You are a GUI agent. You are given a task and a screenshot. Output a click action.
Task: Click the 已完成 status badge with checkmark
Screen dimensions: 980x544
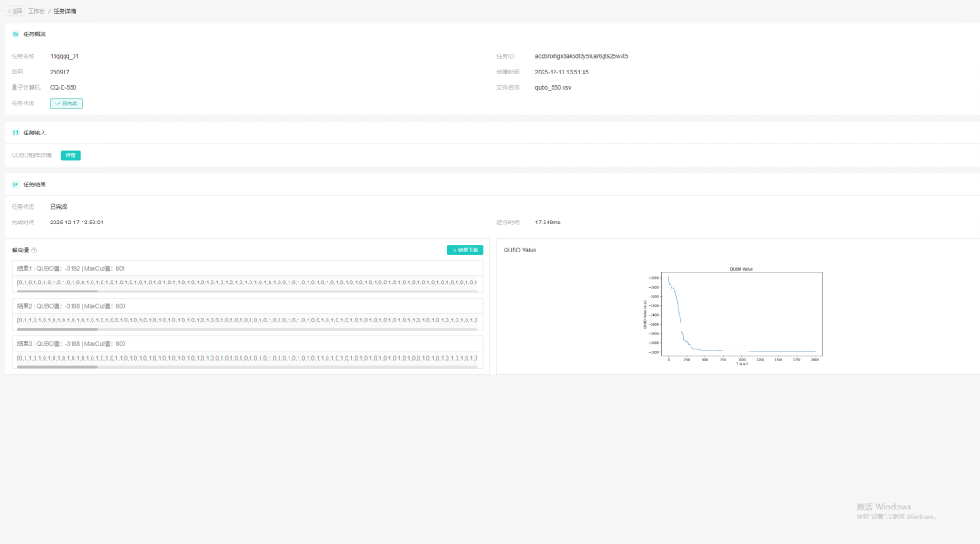click(66, 104)
